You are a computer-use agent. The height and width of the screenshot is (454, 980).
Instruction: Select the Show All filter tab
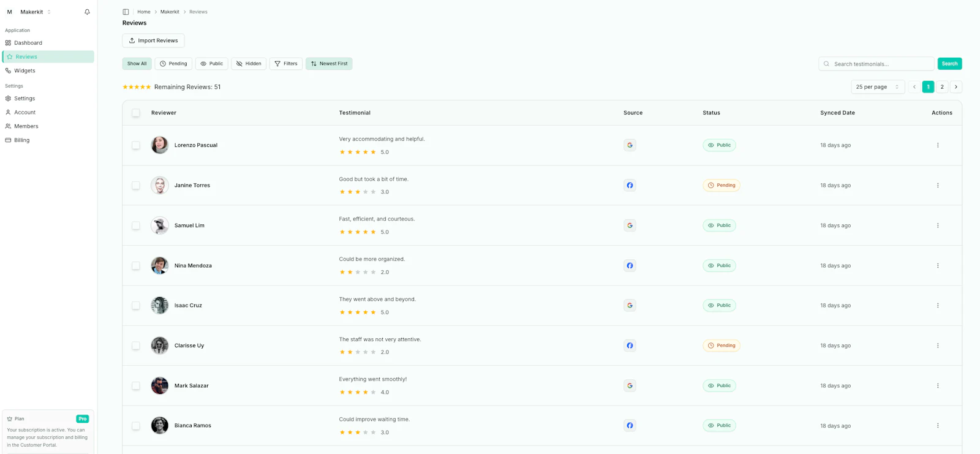pyautogui.click(x=137, y=64)
